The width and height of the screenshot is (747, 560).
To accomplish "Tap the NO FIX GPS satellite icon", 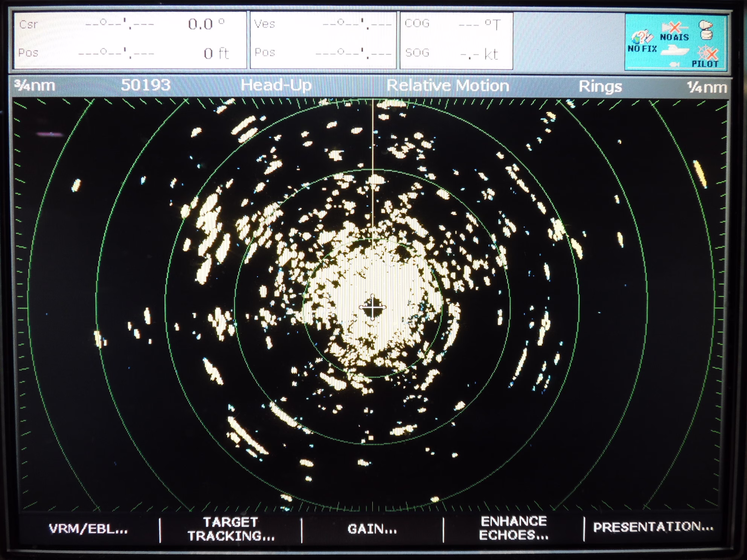I will click(642, 40).
